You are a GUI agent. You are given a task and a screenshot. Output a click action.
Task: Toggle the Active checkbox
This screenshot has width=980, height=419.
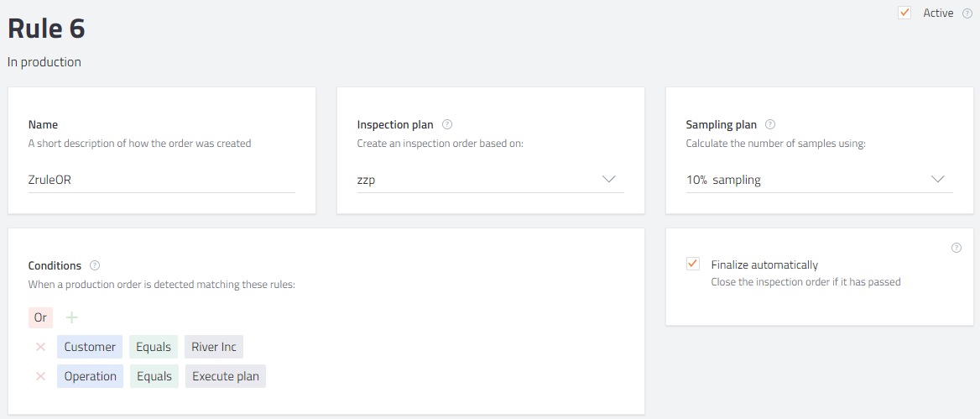[x=904, y=13]
